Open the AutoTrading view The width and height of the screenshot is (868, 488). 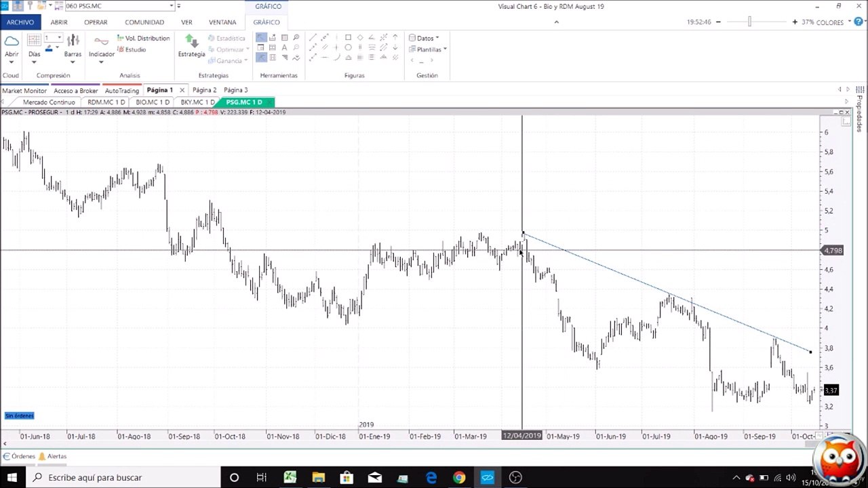coord(122,90)
